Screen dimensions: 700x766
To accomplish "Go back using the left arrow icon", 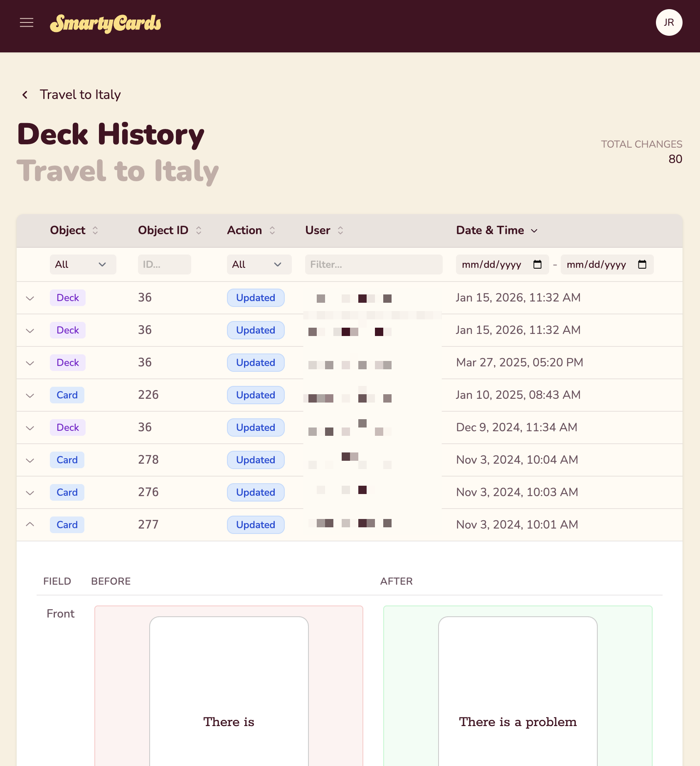I will pos(25,95).
